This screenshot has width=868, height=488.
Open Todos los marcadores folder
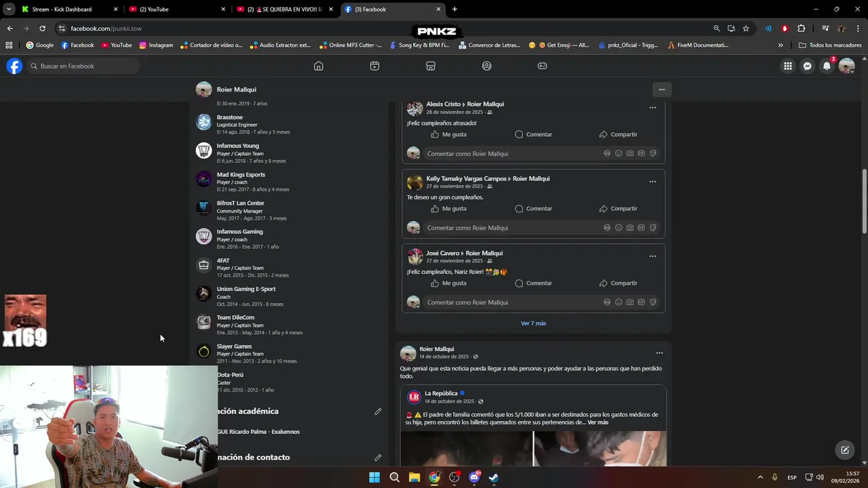(830, 45)
